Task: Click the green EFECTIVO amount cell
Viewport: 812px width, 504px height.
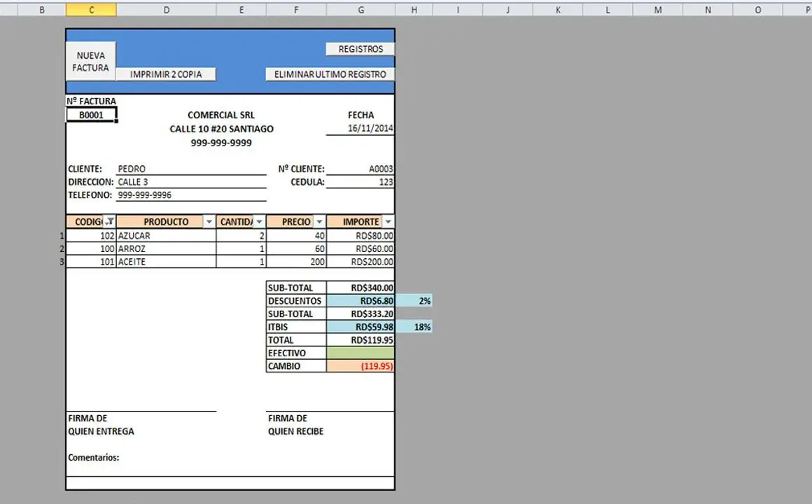Action: [360, 353]
